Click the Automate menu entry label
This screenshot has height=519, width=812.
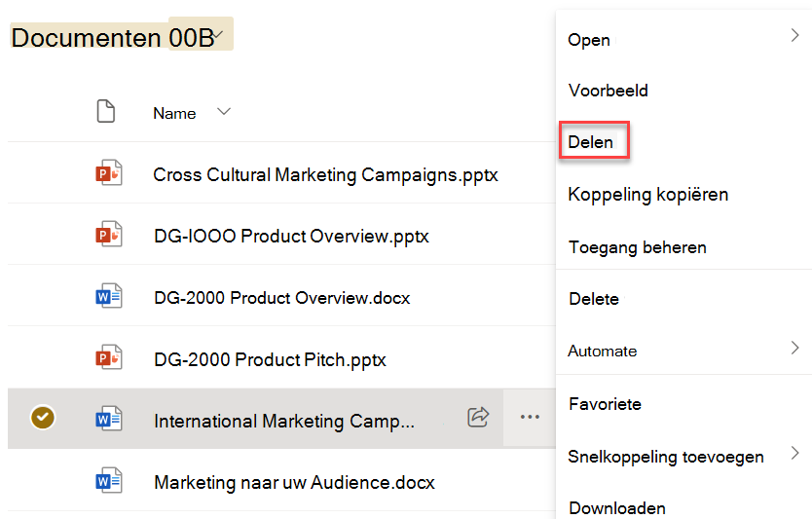[603, 352]
